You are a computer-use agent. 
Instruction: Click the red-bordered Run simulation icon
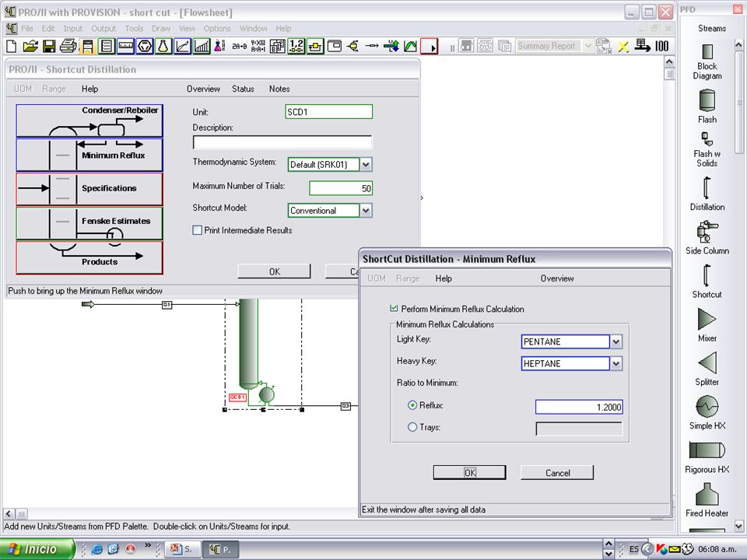click(x=430, y=46)
